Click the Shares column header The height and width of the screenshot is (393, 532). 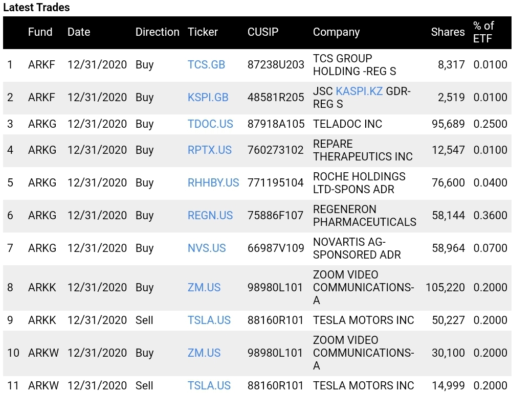coord(448,32)
